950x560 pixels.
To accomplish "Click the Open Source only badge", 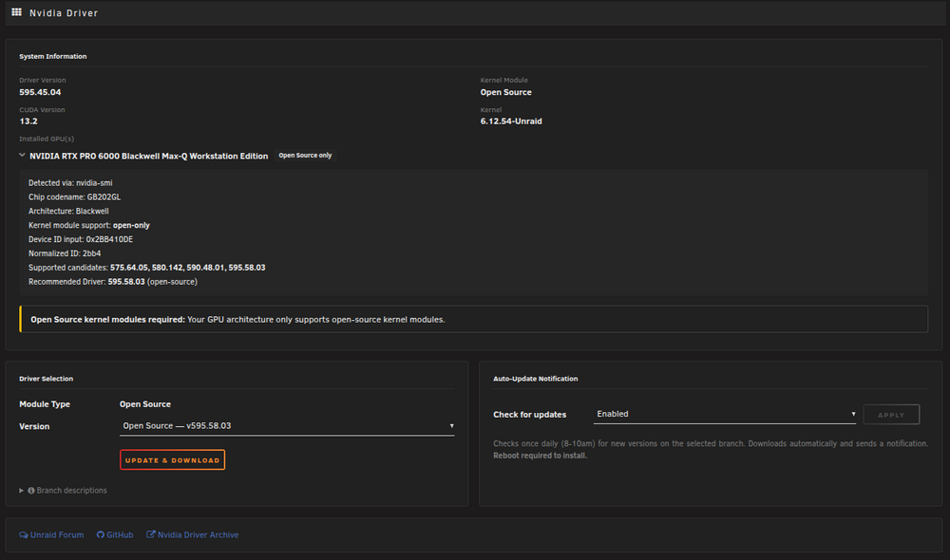I will 305,156.
